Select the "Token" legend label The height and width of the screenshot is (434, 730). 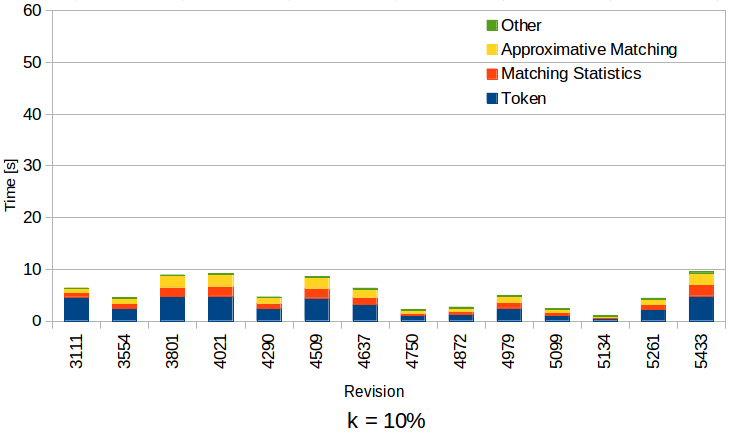[524, 98]
